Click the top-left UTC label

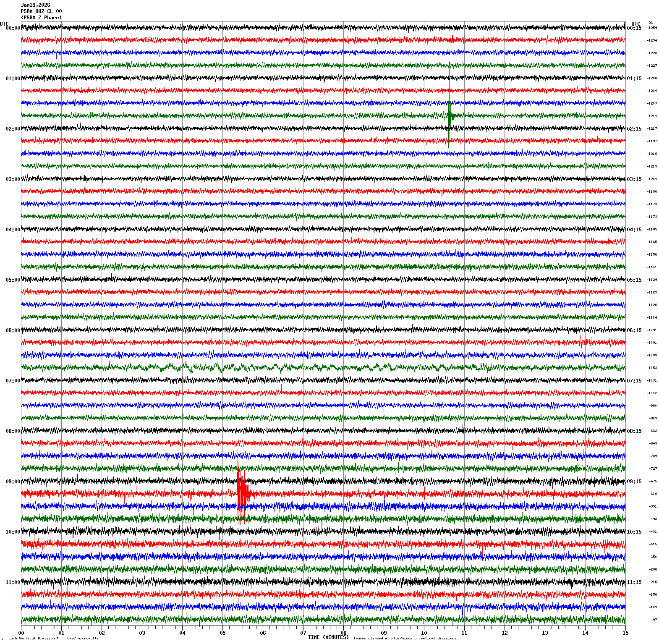click(4, 24)
